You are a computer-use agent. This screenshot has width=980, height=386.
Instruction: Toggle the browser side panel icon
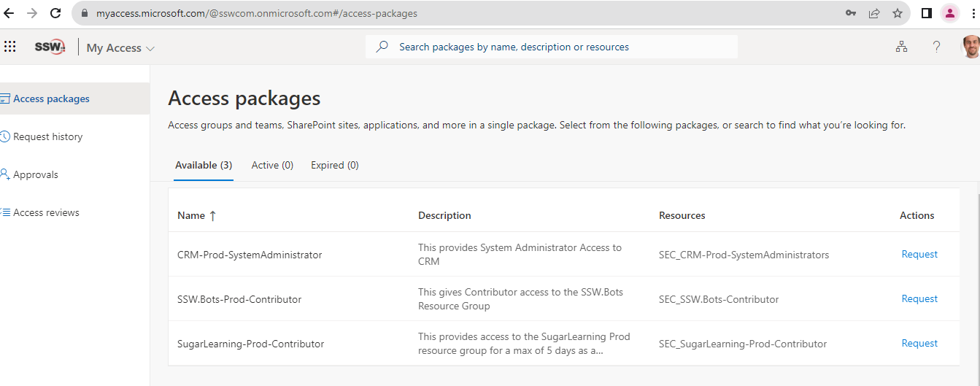[x=927, y=13]
